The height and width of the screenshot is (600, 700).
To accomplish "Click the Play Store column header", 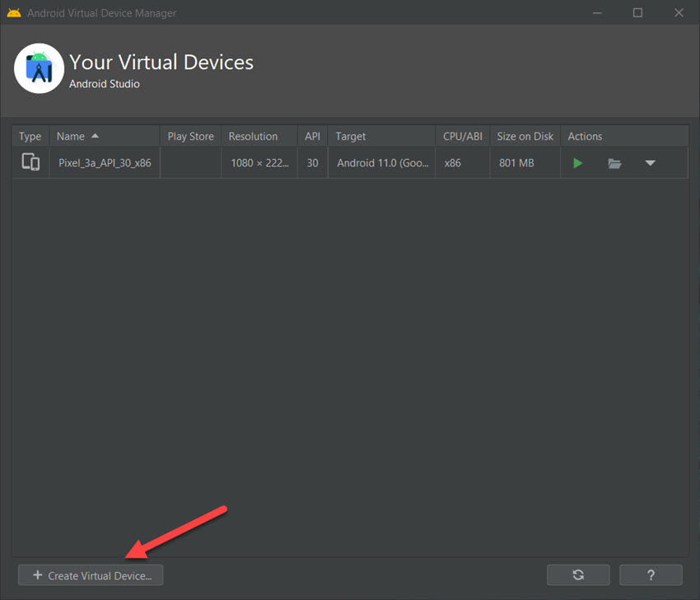I will 190,135.
